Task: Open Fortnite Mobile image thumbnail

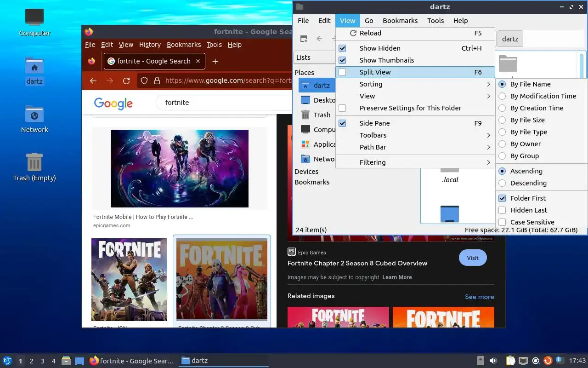Action: (x=180, y=168)
